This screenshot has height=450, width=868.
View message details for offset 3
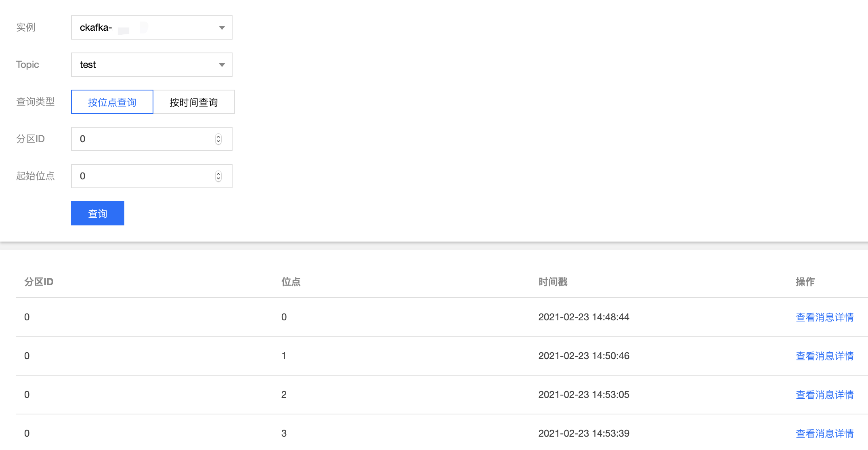824,433
